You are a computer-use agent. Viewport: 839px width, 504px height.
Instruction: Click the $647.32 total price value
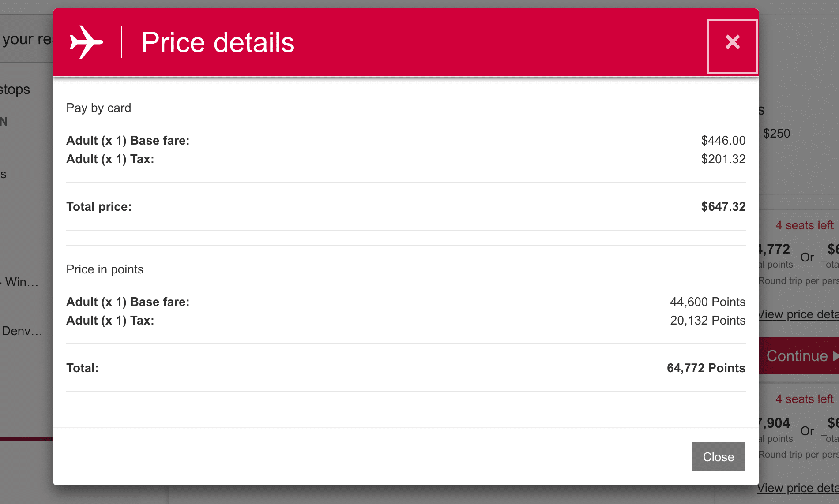tap(723, 207)
